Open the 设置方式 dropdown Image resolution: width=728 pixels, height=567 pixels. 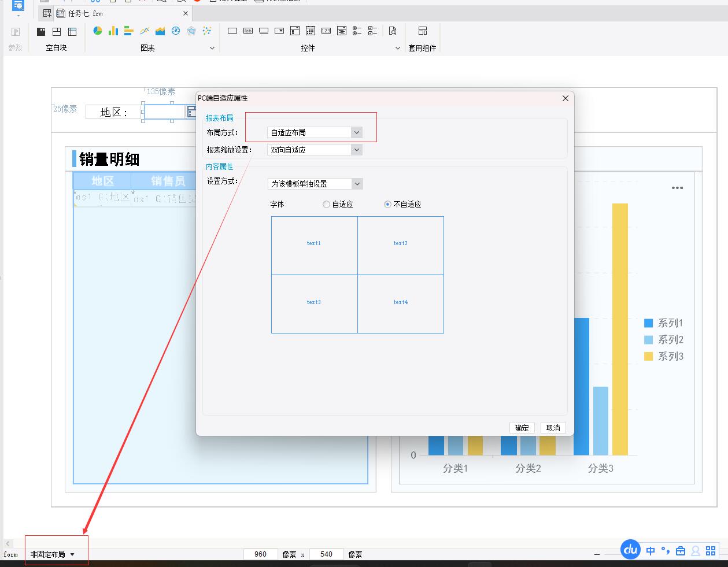pos(357,184)
